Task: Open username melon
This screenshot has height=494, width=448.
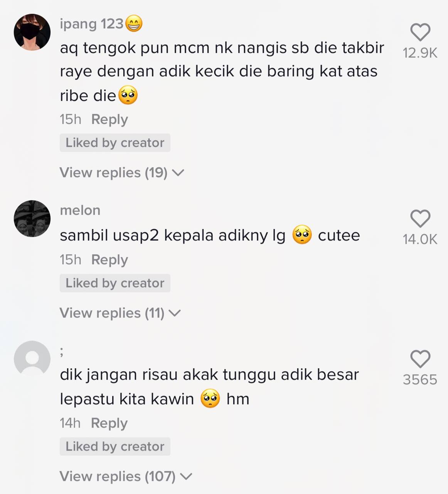Action: (80, 210)
